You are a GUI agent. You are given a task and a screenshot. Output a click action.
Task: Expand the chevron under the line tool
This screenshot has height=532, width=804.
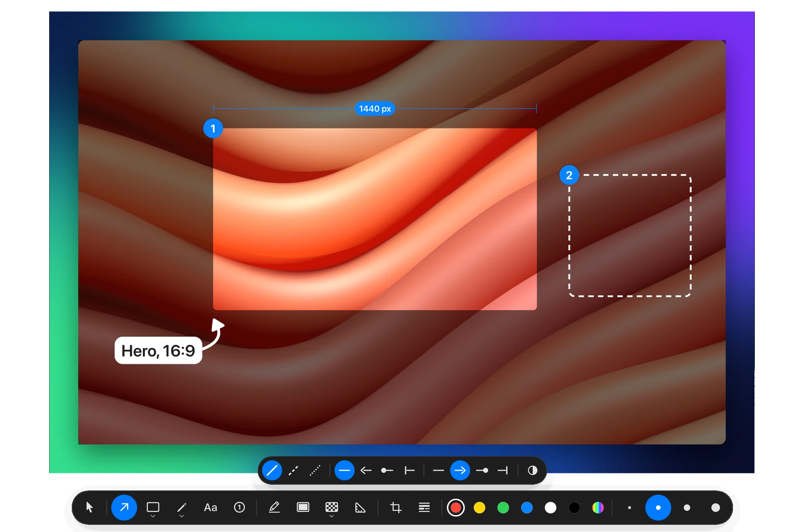coord(181,516)
